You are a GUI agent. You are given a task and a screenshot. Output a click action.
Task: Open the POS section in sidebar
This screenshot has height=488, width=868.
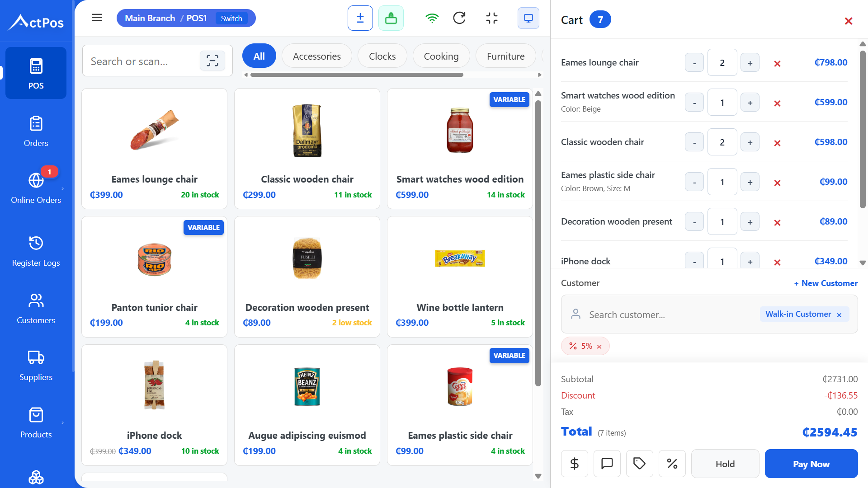(x=36, y=73)
